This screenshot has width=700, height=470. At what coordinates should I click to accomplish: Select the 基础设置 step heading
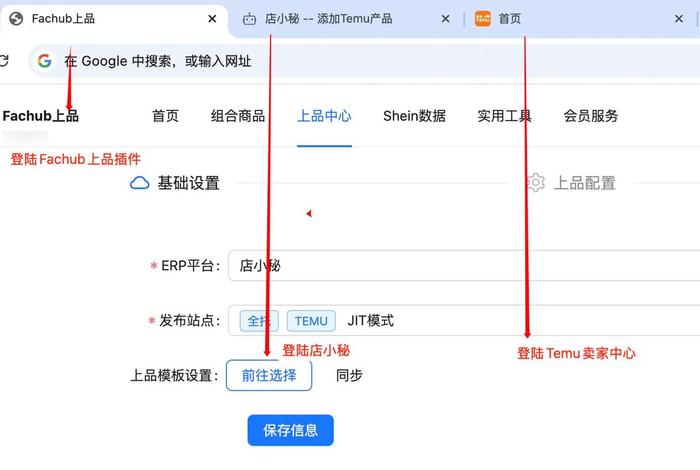pos(188,183)
